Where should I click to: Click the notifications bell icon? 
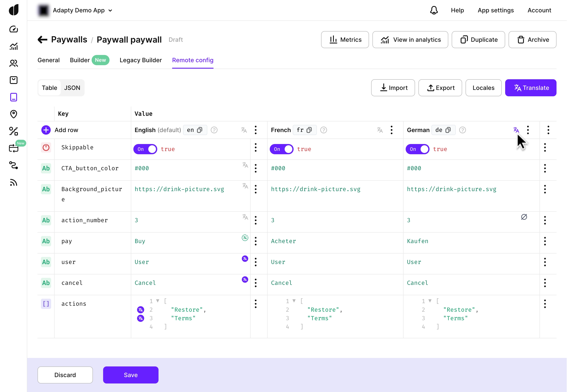[x=434, y=10]
